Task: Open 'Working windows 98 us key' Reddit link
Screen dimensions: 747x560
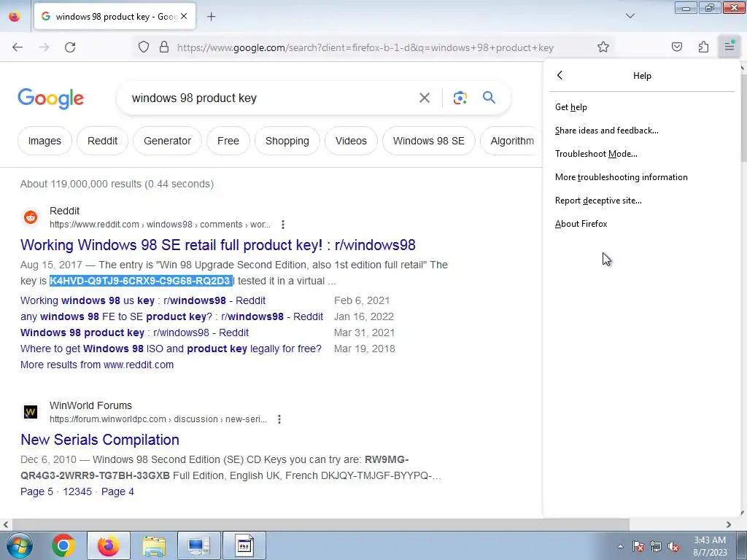Action: point(143,301)
